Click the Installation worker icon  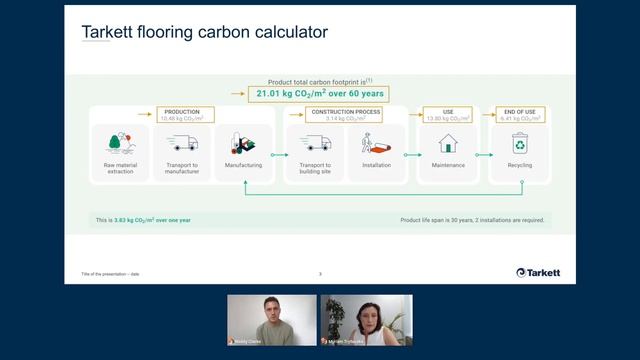pyautogui.click(x=376, y=143)
